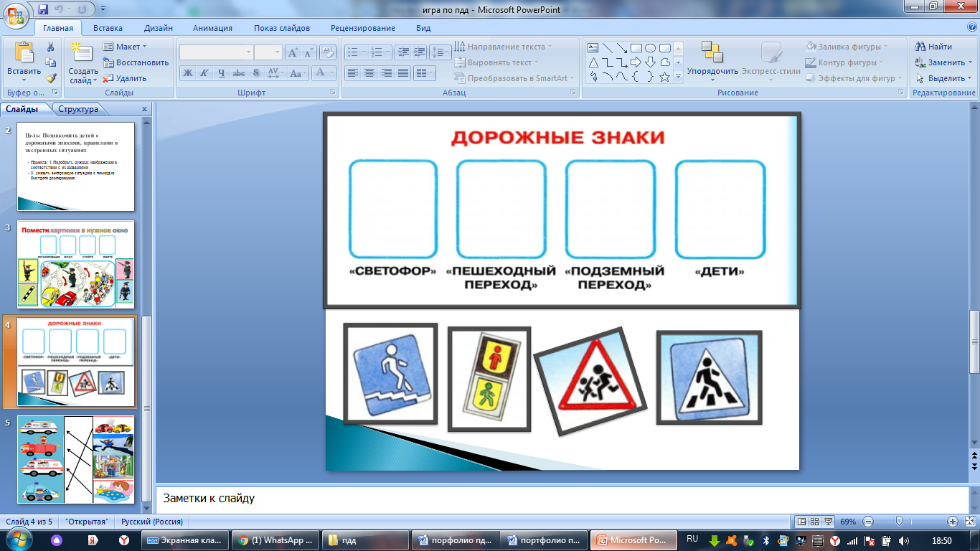The width and height of the screenshot is (980, 551).
Task: Toggle underline Ч formatting
Action: [222, 72]
